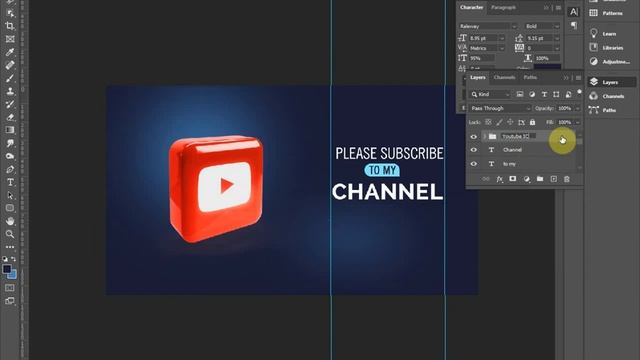640x360 pixels.
Task: Select the Zoom tool
Action: (x=10, y=234)
